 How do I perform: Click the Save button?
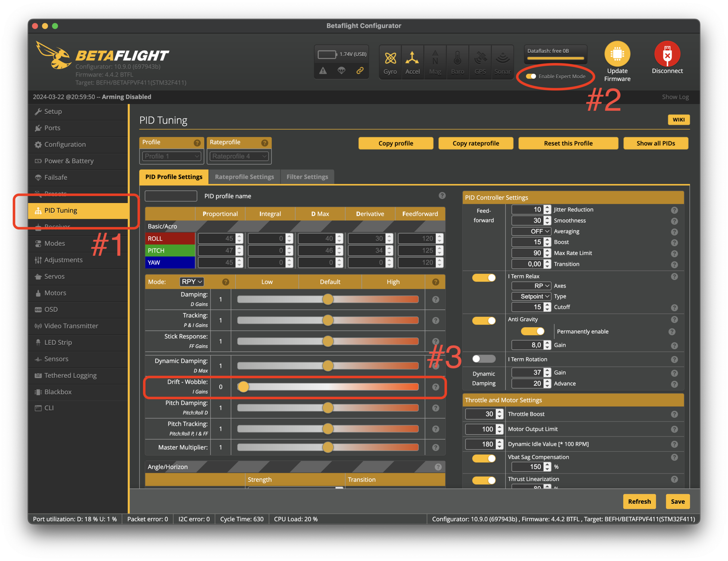[678, 502]
